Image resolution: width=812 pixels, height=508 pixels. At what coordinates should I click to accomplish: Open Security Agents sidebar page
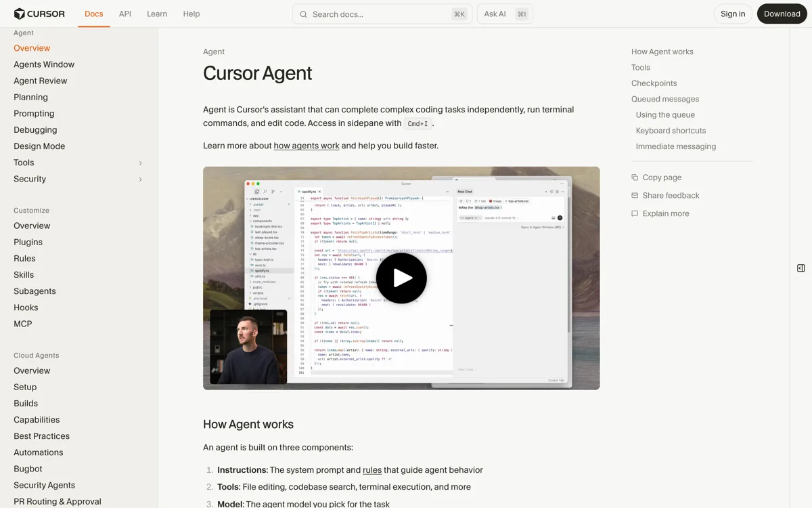44,485
